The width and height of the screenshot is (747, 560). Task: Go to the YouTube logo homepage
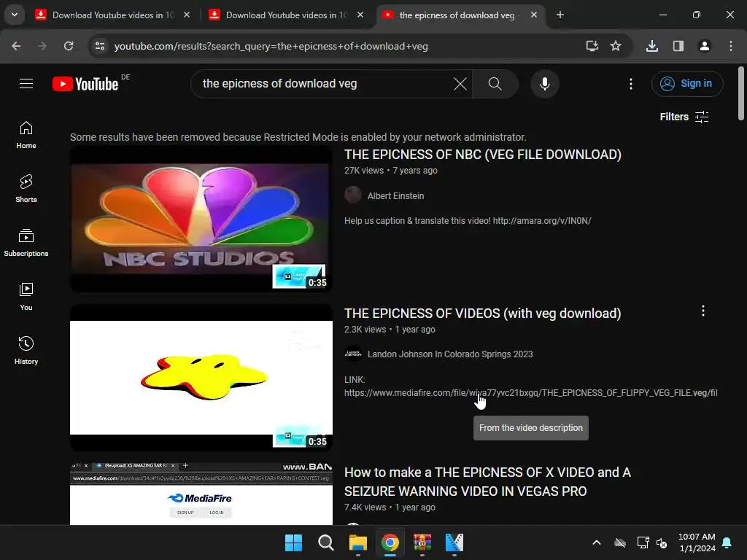[85, 84]
